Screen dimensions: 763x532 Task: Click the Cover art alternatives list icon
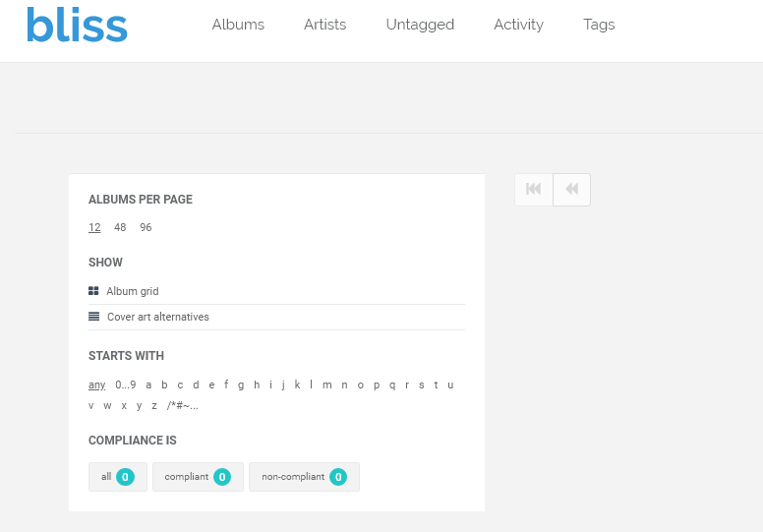click(x=93, y=317)
